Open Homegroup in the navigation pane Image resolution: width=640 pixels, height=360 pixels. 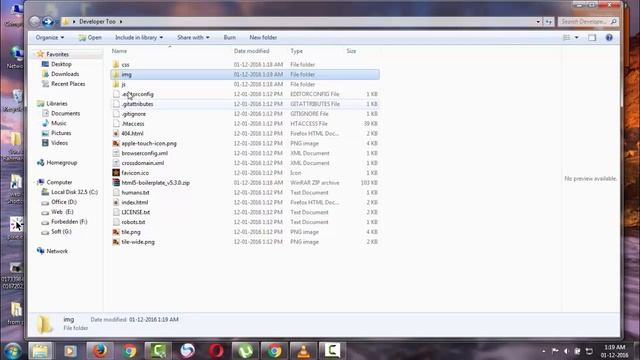(x=61, y=162)
